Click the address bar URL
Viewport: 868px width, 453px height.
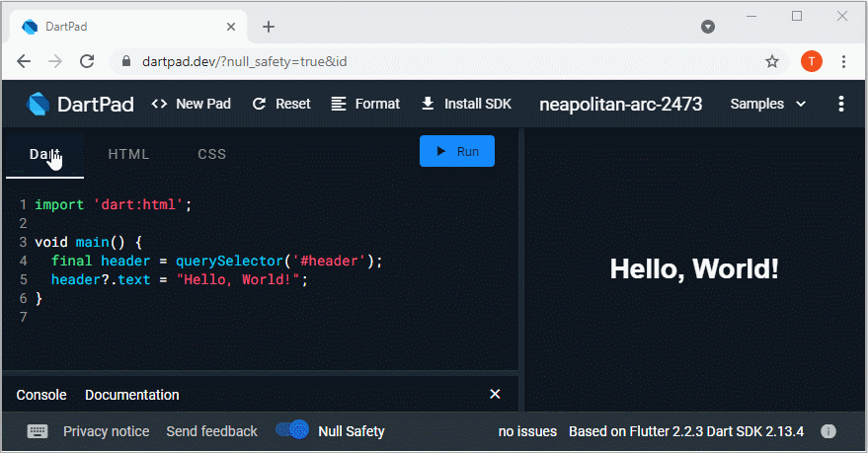(245, 61)
